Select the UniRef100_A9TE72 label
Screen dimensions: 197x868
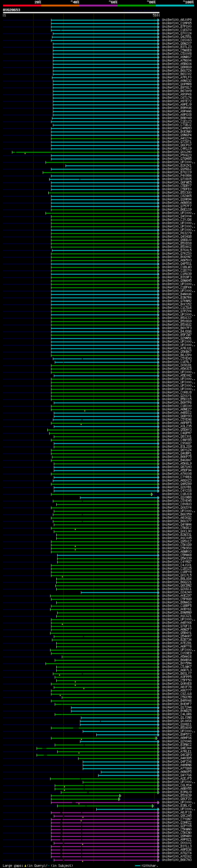(177, 101)
